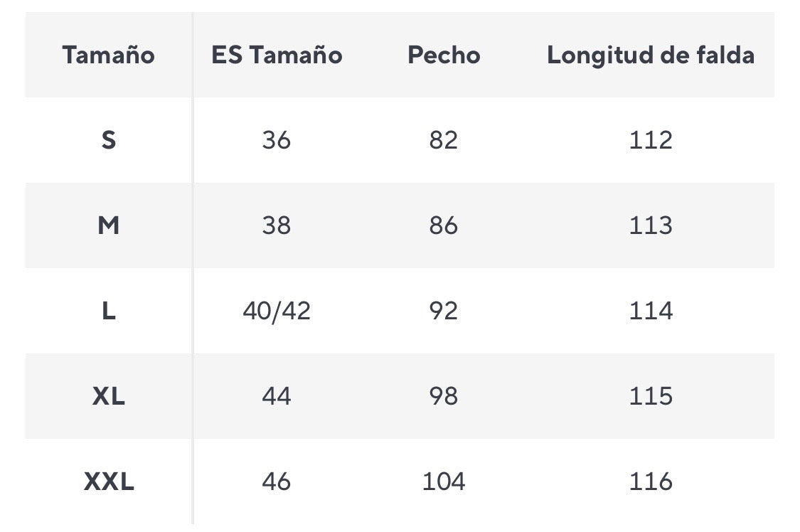Click the XXL size row label
The image size is (800, 532).
108,482
